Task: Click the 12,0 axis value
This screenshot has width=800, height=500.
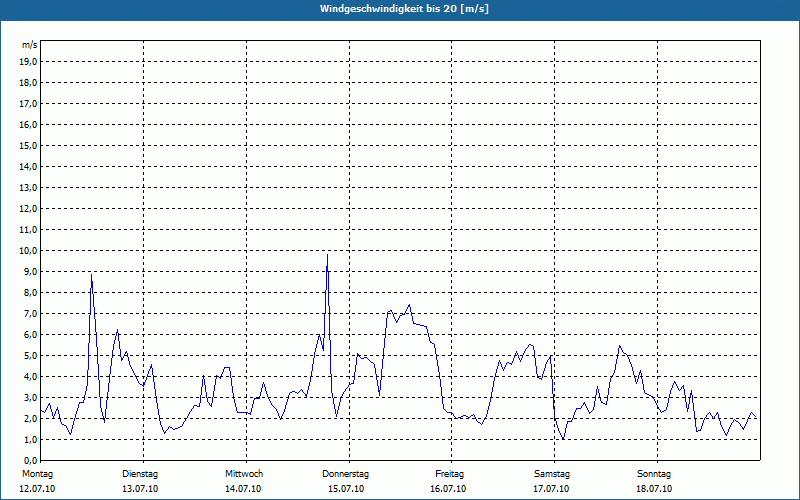Action: 29,209
